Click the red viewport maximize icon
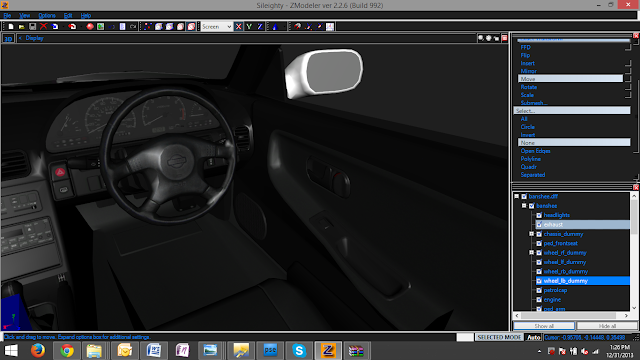Viewport: 640px width, 360px height. pos(504,38)
